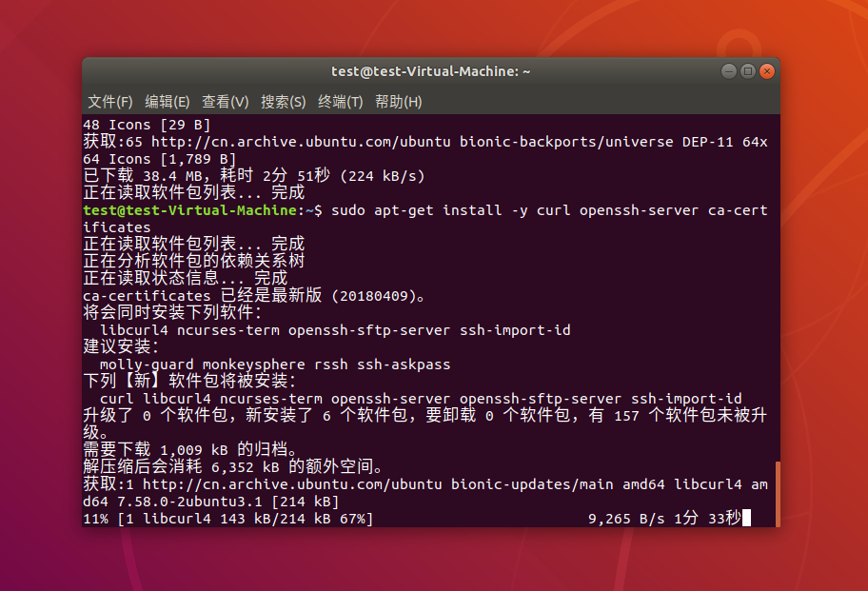
Task: Click the text 'd64 7.58.0-2ubuntu3.1 [214 kB]'
Action: coord(211,502)
